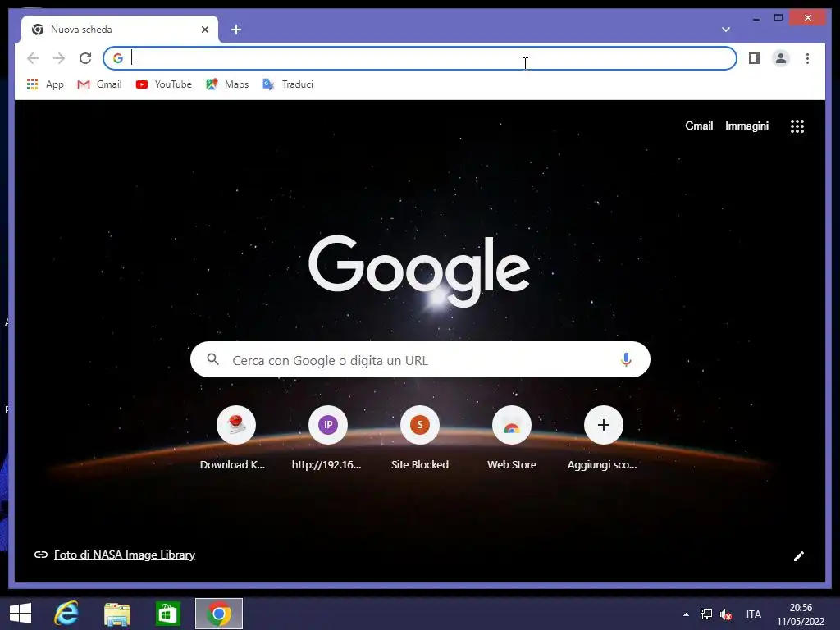Click the Cerca con Google search box

(x=420, y=359)
